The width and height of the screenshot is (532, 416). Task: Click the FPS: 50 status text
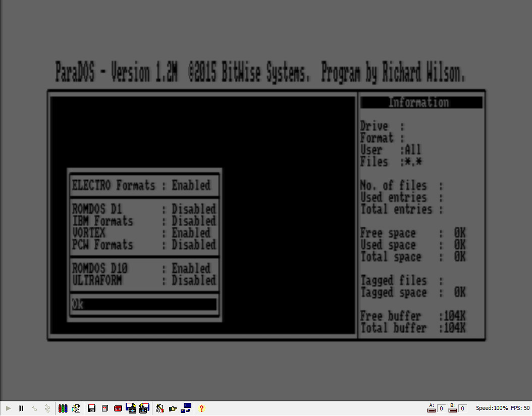coord(520,408)
